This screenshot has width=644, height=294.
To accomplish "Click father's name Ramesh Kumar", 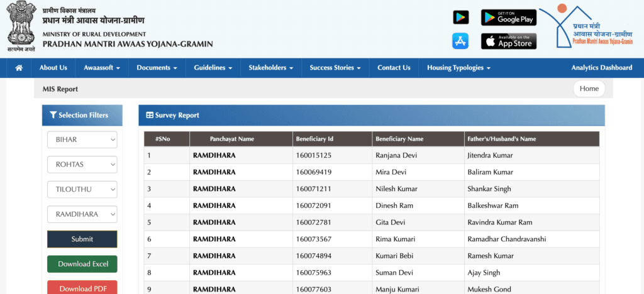I will point(491,256).
